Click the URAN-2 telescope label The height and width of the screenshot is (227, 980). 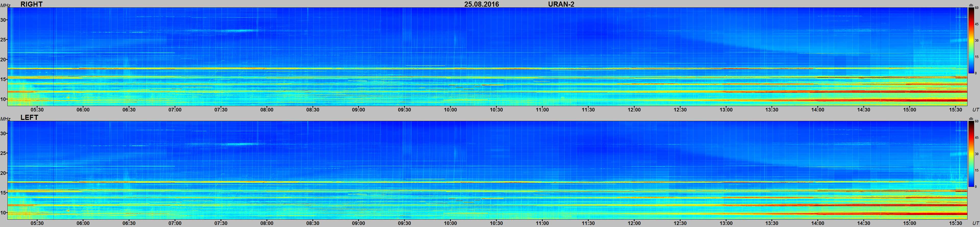point(561,4)
